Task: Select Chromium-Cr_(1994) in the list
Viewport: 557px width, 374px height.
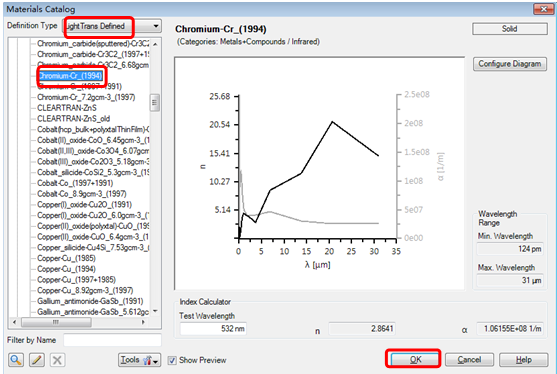Action: click(70, 76)
